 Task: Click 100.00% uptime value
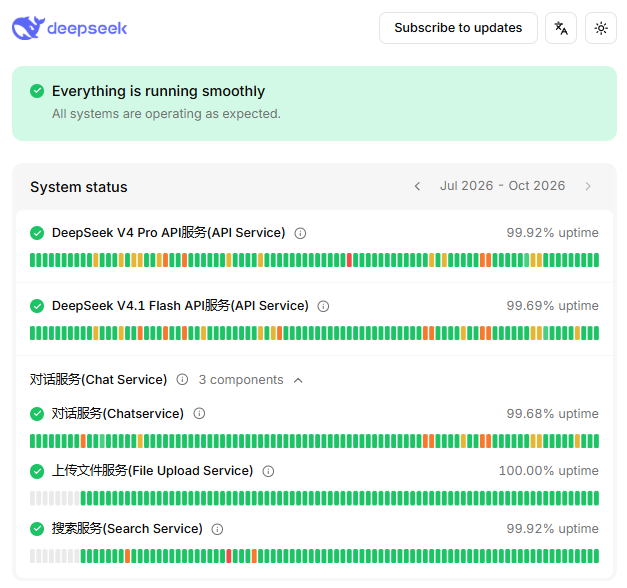(548, 470)
